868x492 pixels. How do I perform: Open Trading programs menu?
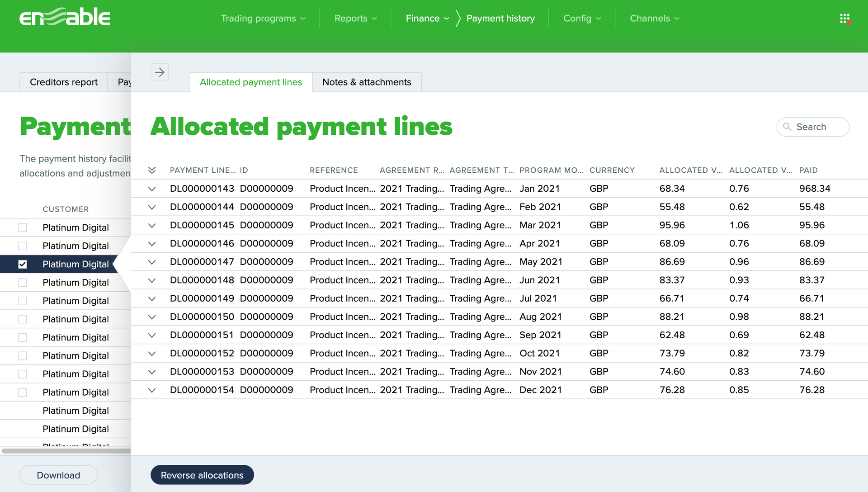point(263,19)
